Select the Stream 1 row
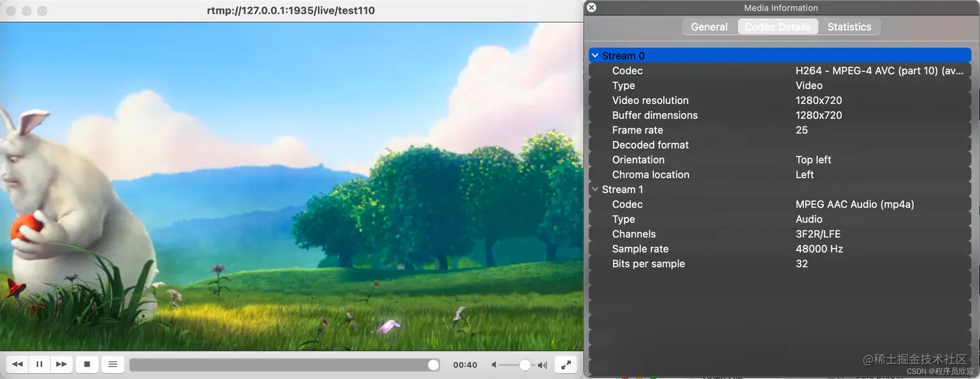The image size is (980, 379). tap(780, 189)
